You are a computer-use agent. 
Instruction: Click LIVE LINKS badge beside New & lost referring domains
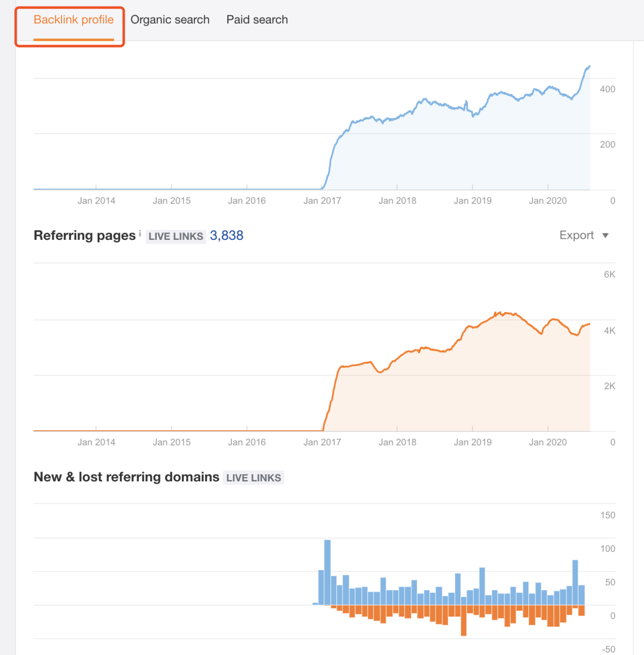pos(253,478)
